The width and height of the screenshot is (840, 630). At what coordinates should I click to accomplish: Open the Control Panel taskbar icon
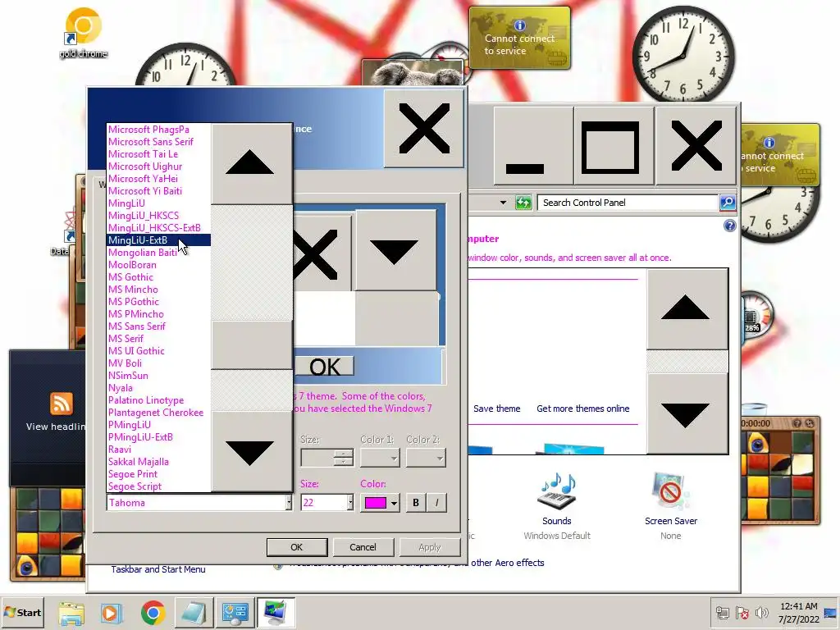coord(235,613)
